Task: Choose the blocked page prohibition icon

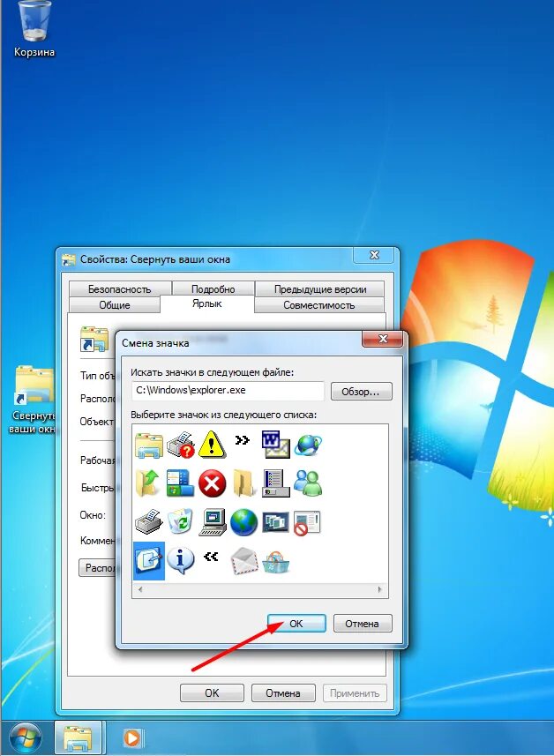Action: pyautogui.click(x=308, y=522)
